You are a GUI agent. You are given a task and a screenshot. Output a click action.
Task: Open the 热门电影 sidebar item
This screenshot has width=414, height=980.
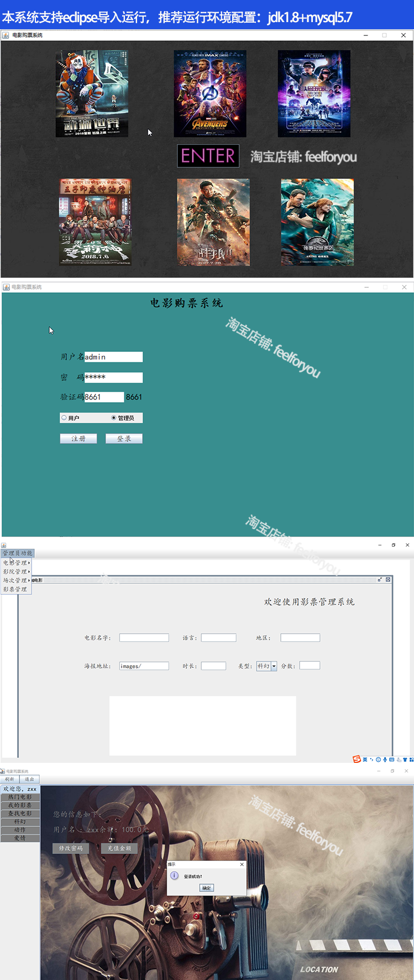click(x=20, y=797)
